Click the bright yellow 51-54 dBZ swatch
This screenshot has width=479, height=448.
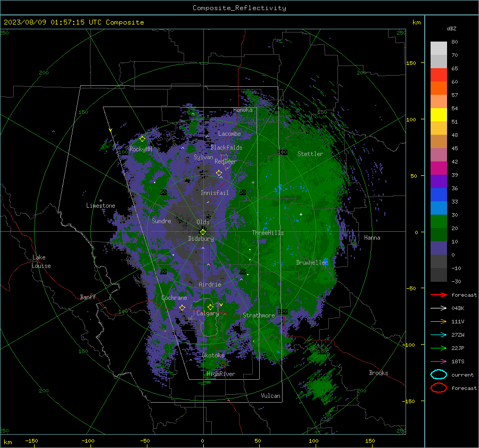click(439, 115)
